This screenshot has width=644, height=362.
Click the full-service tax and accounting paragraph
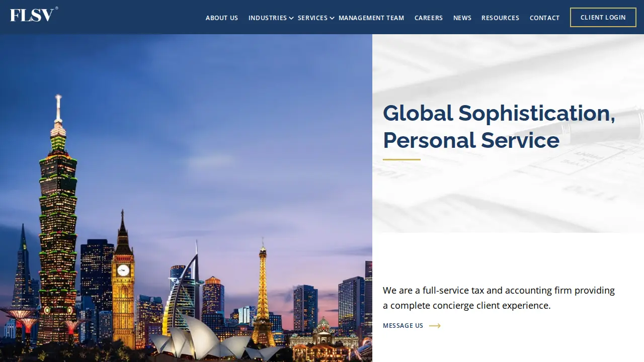[x=499, y=298]
